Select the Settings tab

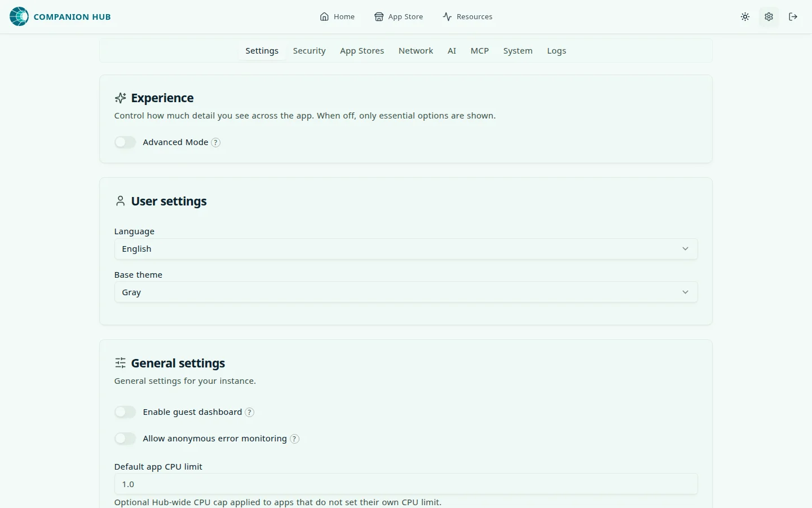pos(262,51)
